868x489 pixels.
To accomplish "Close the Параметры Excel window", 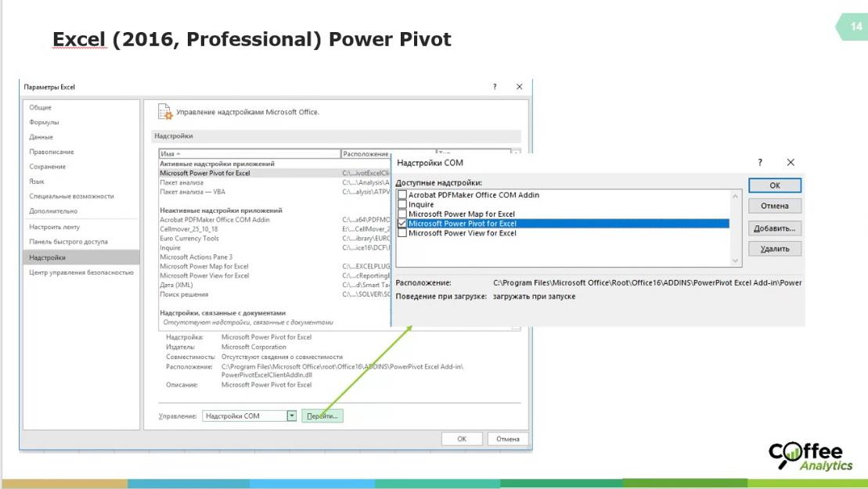I will (x=519, y=87).
